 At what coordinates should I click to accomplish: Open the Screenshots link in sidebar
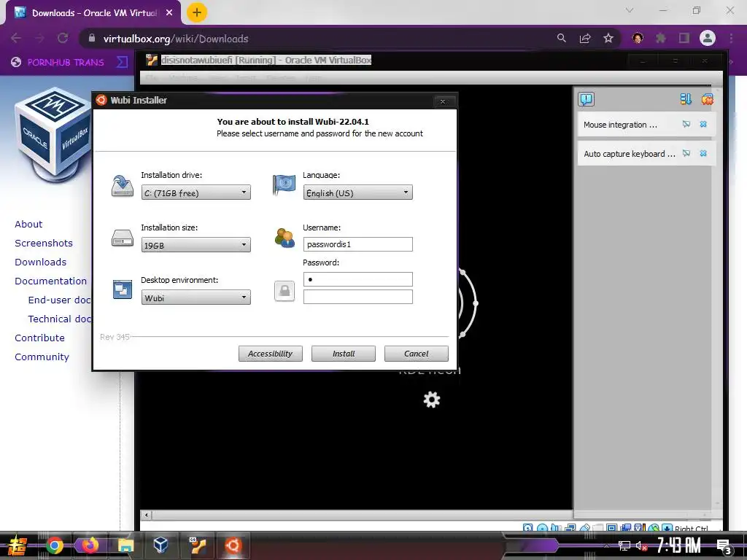point(44,243)
